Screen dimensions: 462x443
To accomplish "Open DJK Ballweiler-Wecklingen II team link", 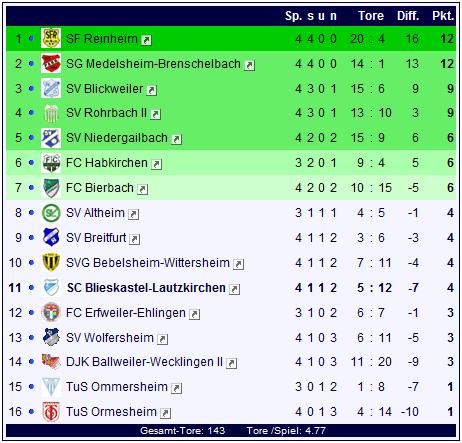I will pyautogui.click(x=144, y=362).
